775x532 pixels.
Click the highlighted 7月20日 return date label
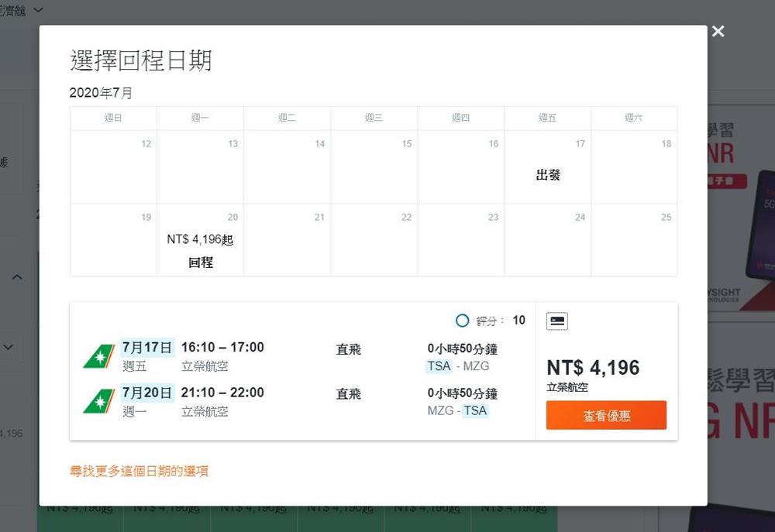(147, 393)
